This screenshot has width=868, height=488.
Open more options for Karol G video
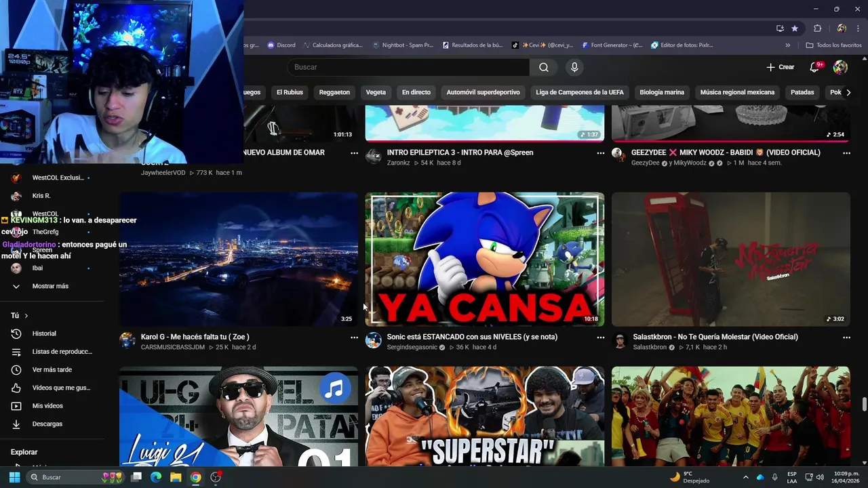point(354,338)
